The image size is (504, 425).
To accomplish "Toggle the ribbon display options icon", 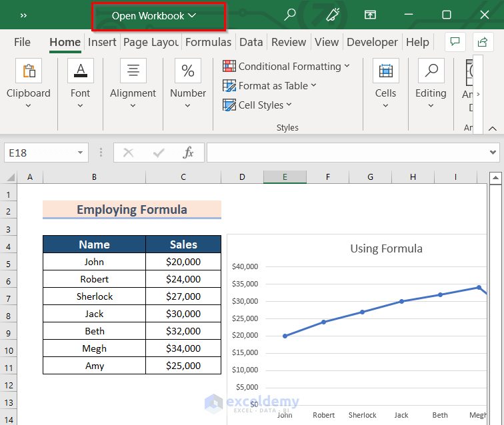I will pyautogui.click(x=369, y=15).
